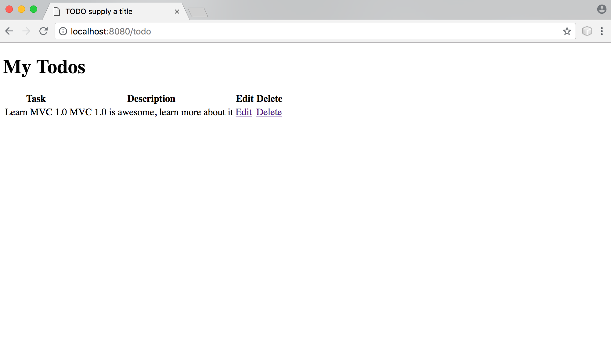Image resolution: width=611 pixels, height=364 pixels.
Task: Click the Task column header
Action: 36,99
